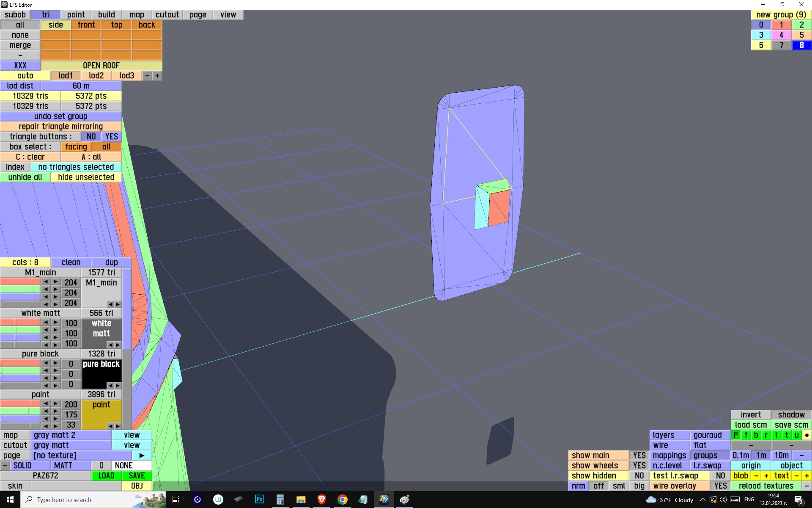812x508 pixels.
Task: Expand the page texture arrow button
Action: click(142, 455)
